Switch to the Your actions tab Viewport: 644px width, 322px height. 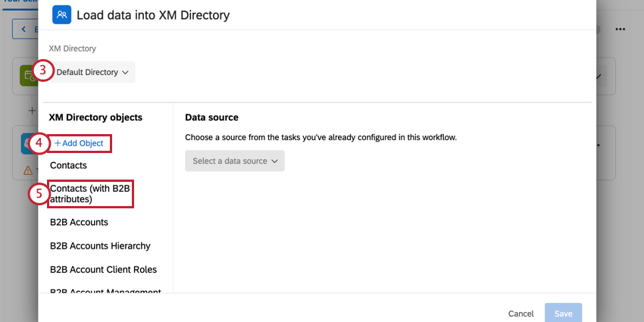(x=18, y=3)
